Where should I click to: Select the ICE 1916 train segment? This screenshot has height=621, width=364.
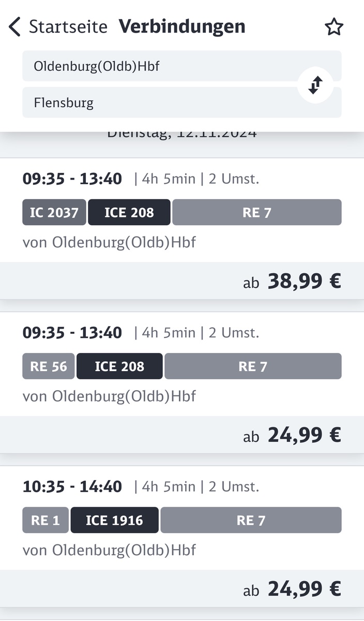114,520
